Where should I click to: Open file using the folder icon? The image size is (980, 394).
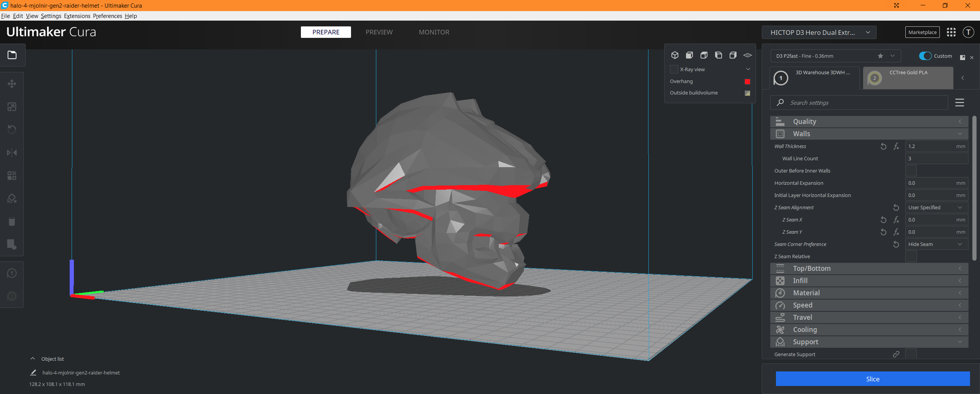click(12, 55)
